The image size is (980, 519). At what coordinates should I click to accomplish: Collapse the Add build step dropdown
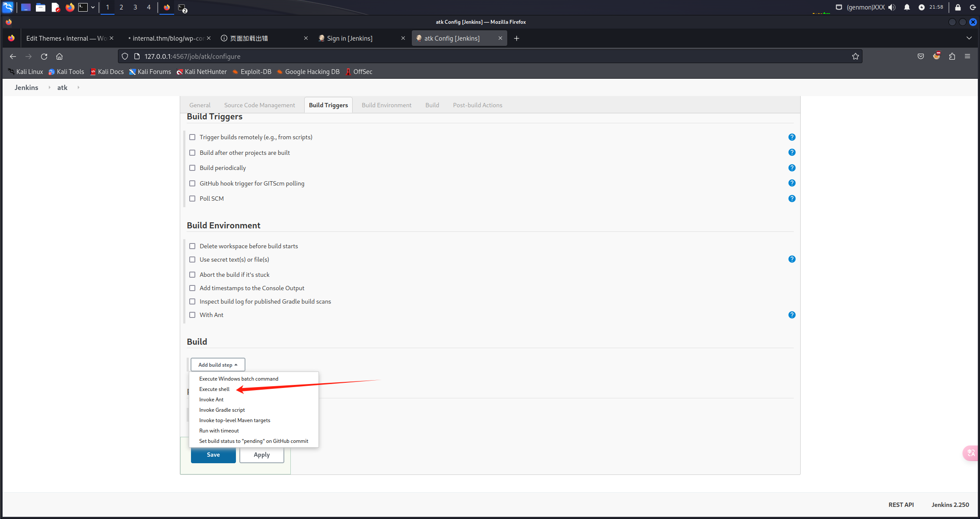click(218, 365)
